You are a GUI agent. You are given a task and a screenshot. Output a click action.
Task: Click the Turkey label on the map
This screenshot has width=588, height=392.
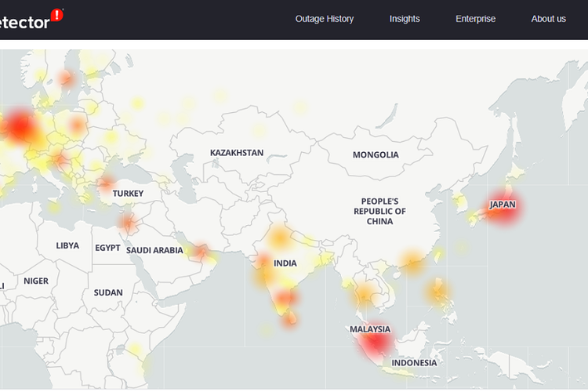pos(128,194)
